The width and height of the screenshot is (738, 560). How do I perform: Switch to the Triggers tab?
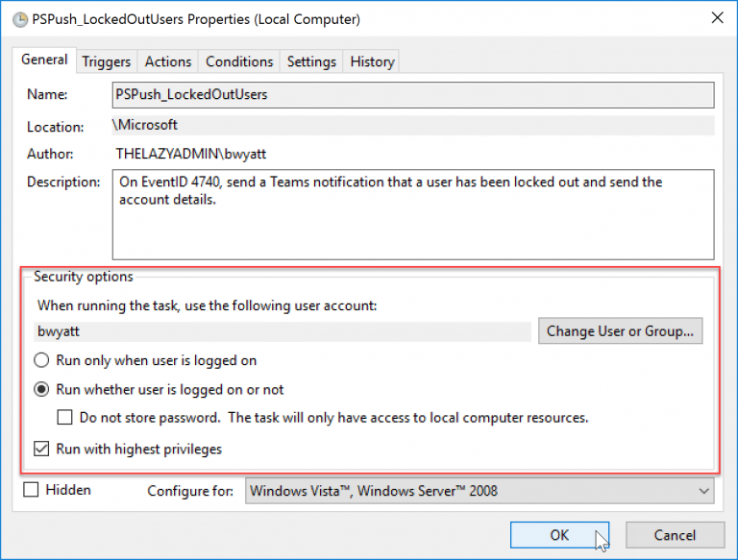pyautogui.click(x=107, y=61)
